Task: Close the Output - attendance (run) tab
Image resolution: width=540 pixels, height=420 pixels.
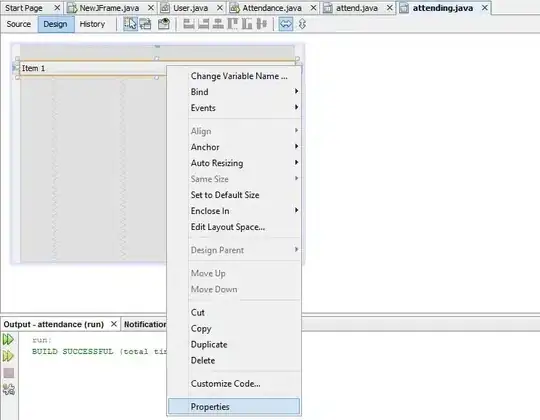Action: coord(114,324)
